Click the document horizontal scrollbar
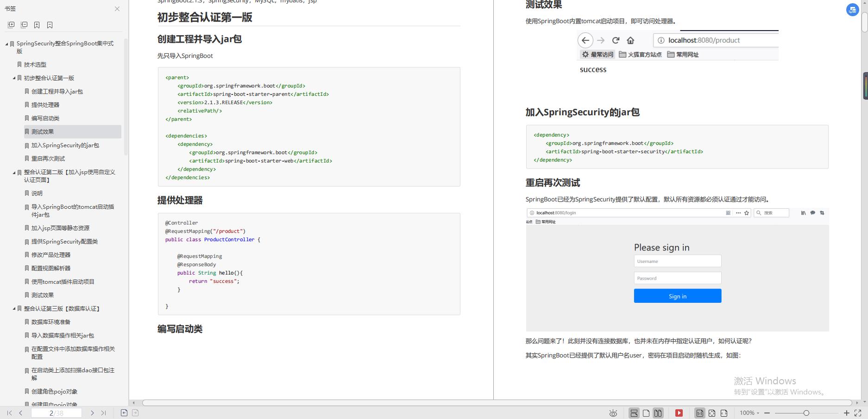 click(x=497, y=403)
